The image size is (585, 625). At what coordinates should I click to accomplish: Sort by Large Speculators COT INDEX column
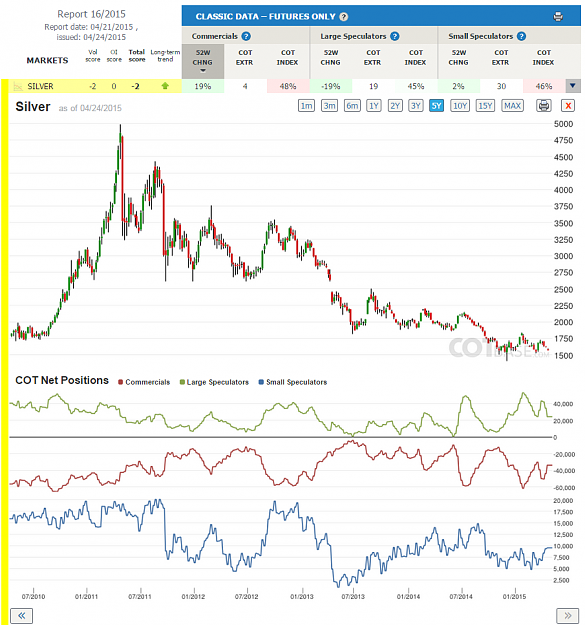click(415, 57)
